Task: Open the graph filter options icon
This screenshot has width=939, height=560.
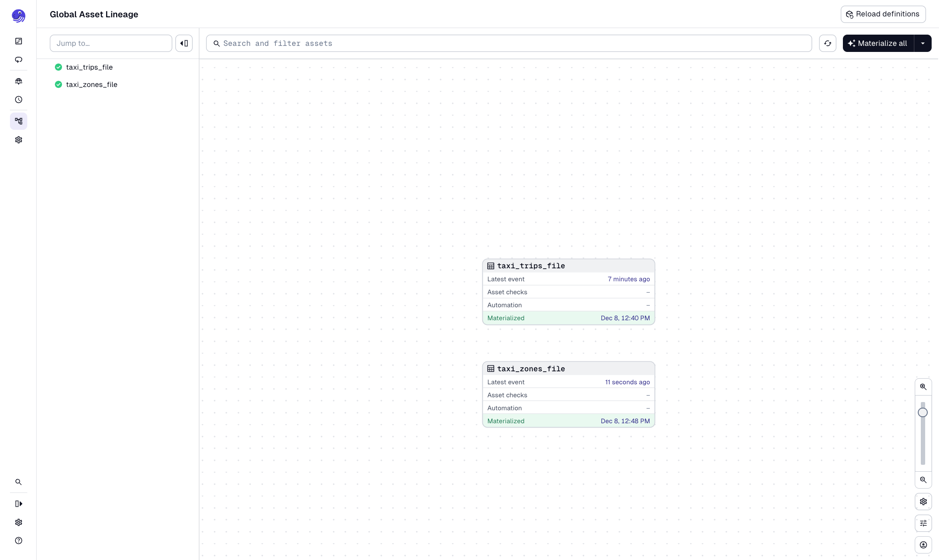Action: click(923, 523)
